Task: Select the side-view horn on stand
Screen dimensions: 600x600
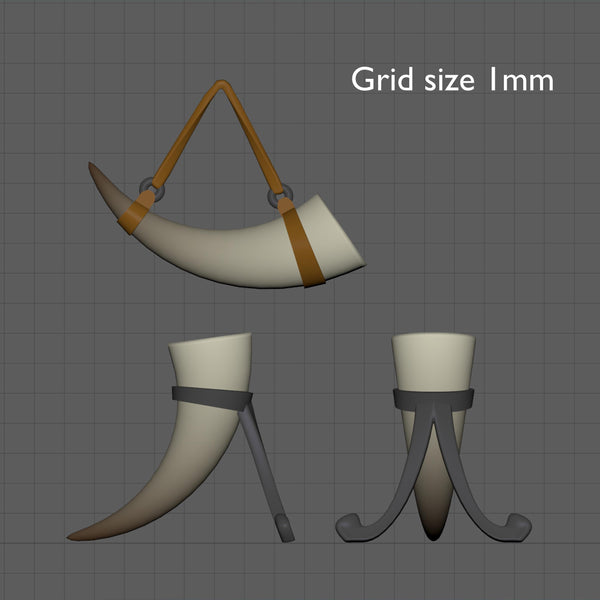Action: [181, 437]
